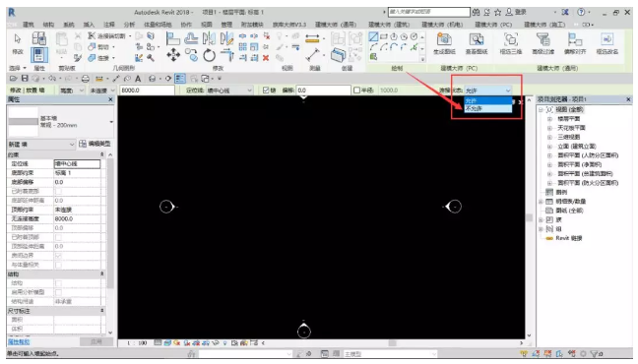Image resolution: width=638 pixels, height=364 pixels.
Task: Toggle the 与体量相关 checkbox
Action: point(59,265)
